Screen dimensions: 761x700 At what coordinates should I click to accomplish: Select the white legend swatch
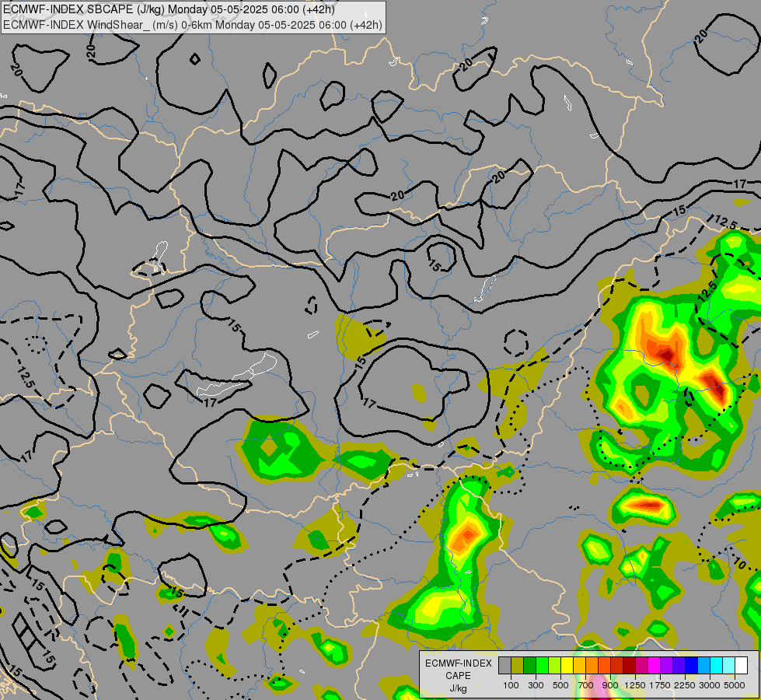pos(741,665)
